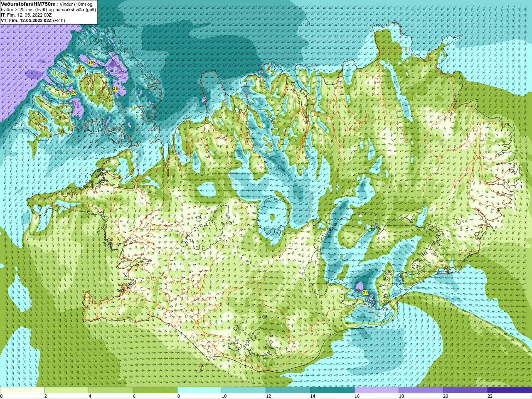This screenshot has height=399, width=532.
Task: Click the legend scale number 10
Action: tap(224, 396)
